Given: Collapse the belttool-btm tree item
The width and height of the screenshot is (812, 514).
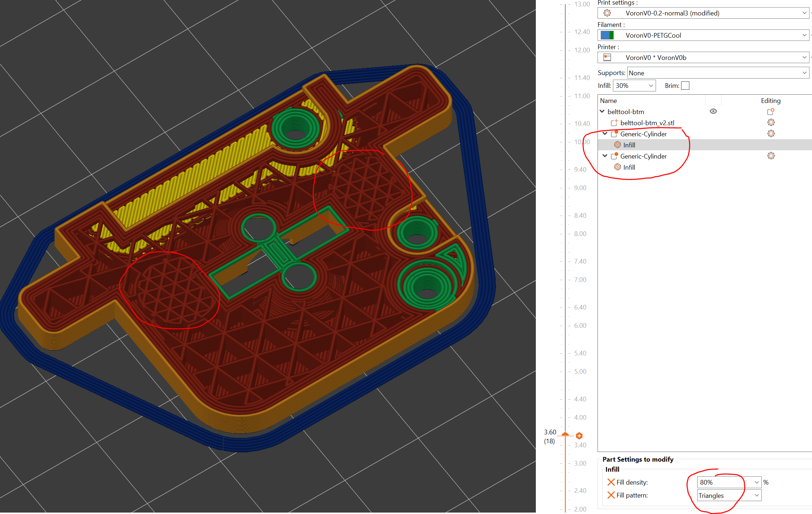Looking at the screenshot, I should click(603, 111).
